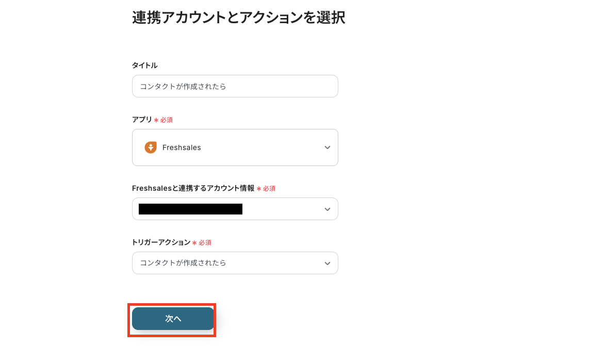Expand the アプリ dropdown chevron
This screenshot has width=589, height=364.
328,147
